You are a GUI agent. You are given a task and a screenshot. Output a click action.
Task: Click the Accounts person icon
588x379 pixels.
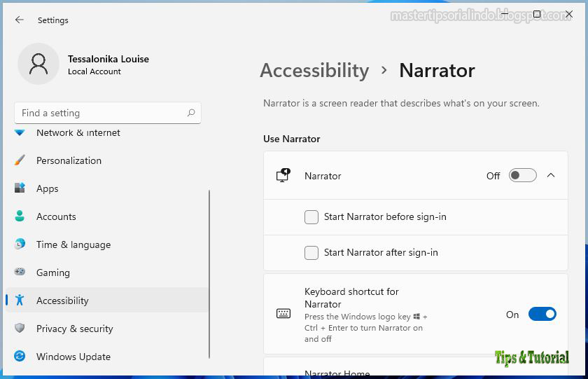pyautogui.click(x=20, y=216)
